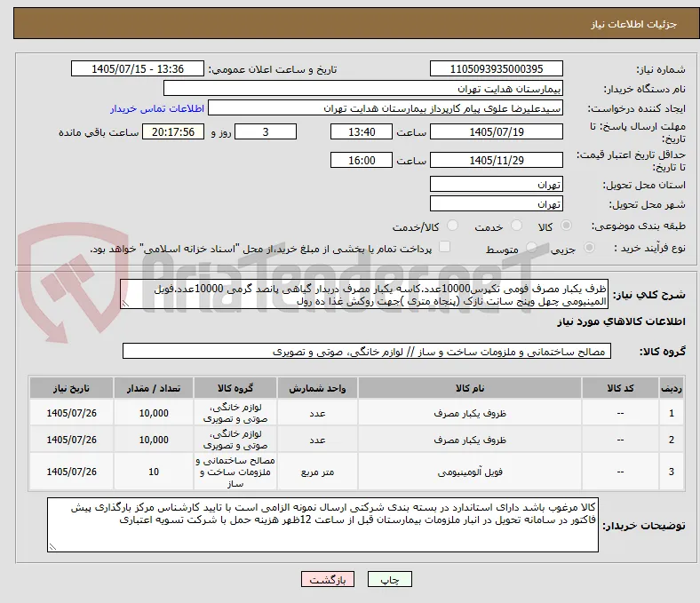Click the فویل آلومینیومی item name

pyautogui.click(x=470, y=472)
